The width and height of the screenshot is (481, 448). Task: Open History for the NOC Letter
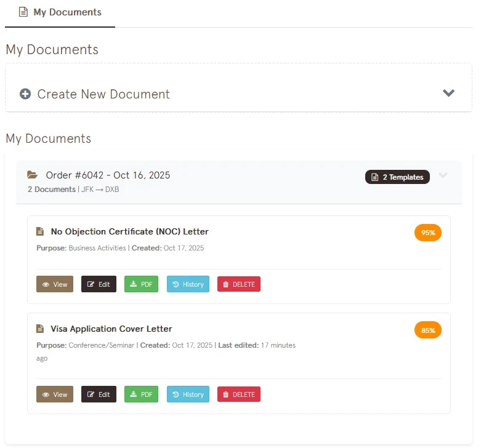coord(188,284)
